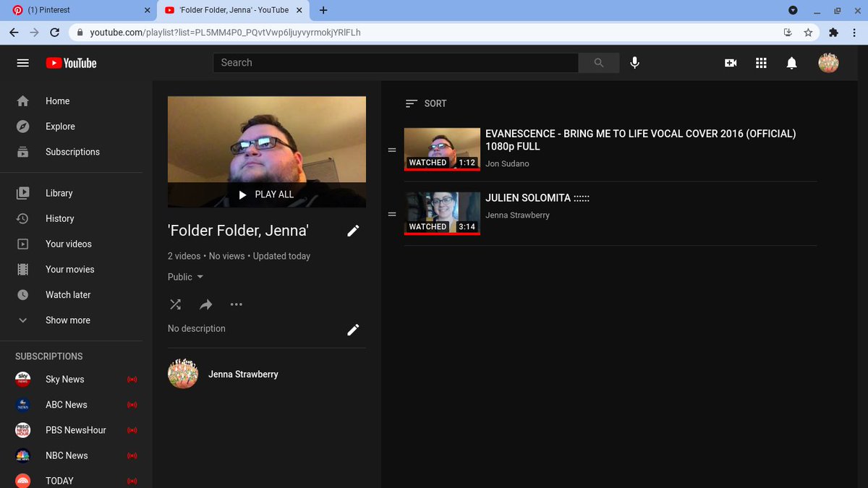Image resolution: width=868 pixels, height=488 pixels.
Task: Open the JULIEN SOLOMITA video title
Action: pyautogui.click(x=537, y=198)
